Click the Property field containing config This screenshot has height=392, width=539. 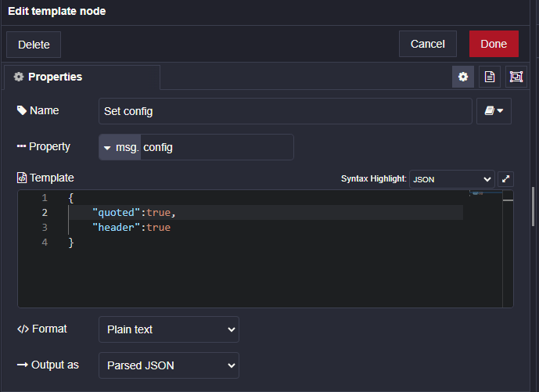click(x=217, y=147)
